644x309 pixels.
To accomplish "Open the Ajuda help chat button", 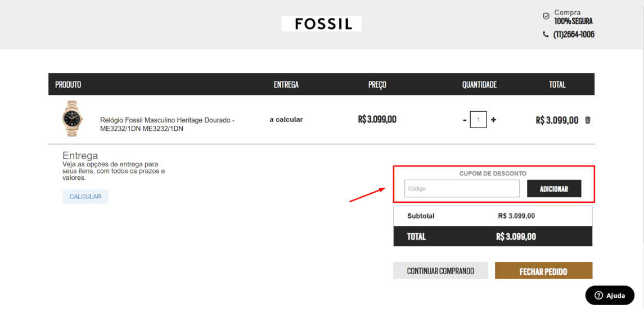I will [610, 296].
